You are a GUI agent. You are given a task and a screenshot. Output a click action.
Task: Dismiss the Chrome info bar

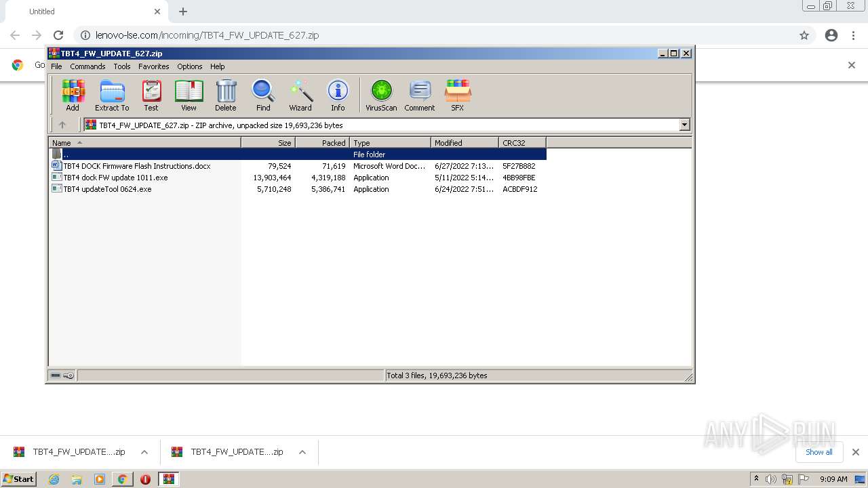852,65
